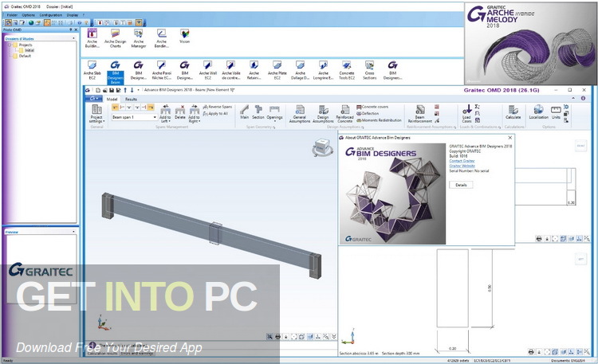Open Load Cases tool
The width and height of the screenshot is (598, 364).
pyautogui.click(x=466, y=114)
